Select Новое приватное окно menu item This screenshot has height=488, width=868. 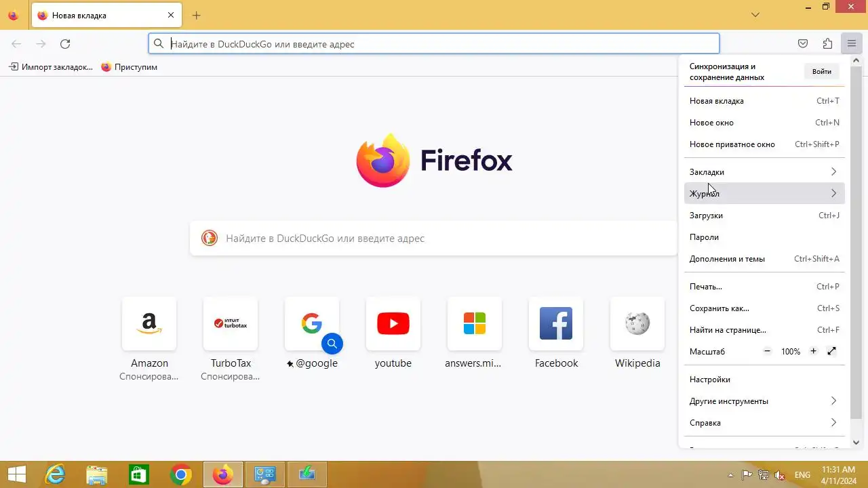[764, 144]
